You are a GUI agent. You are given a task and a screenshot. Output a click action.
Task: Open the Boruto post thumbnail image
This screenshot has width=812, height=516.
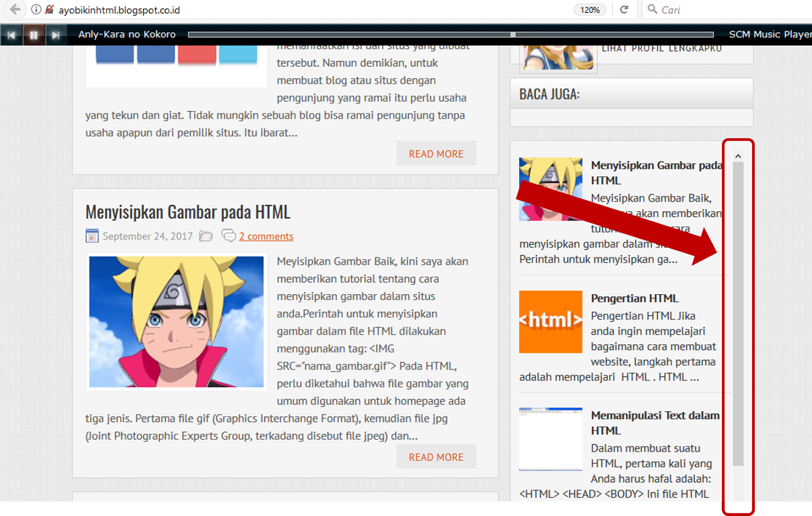176,321
